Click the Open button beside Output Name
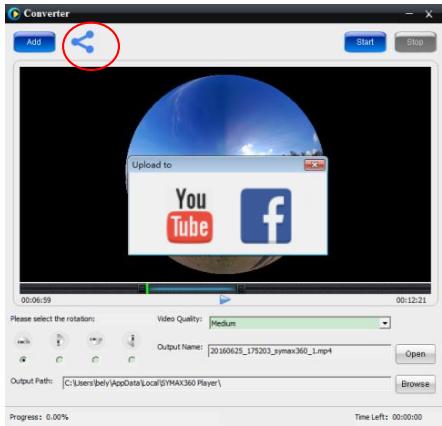The height and width of the screenshot is (426, 442). [x=415, y=354]
